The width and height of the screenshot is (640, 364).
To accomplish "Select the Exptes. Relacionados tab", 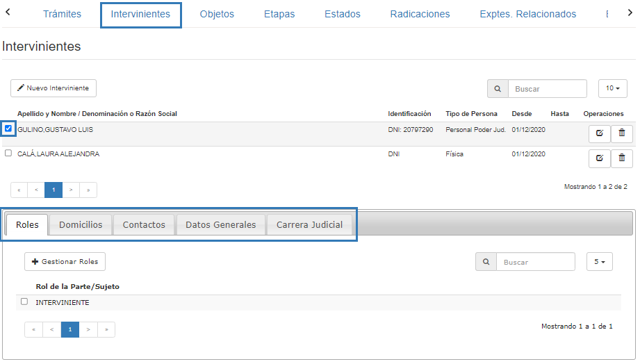I will [x=527, y=14].
